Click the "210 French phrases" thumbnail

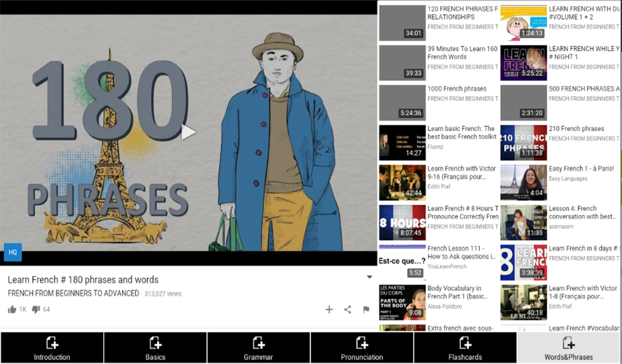click(524, 143)
